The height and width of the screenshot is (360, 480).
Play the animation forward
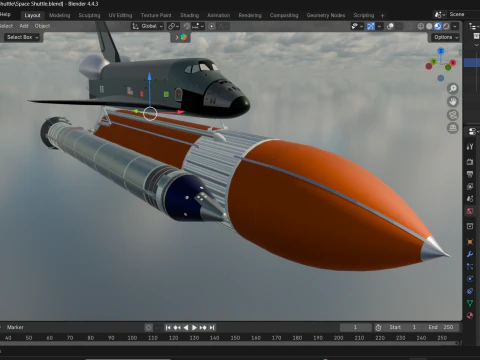[194, 328]
